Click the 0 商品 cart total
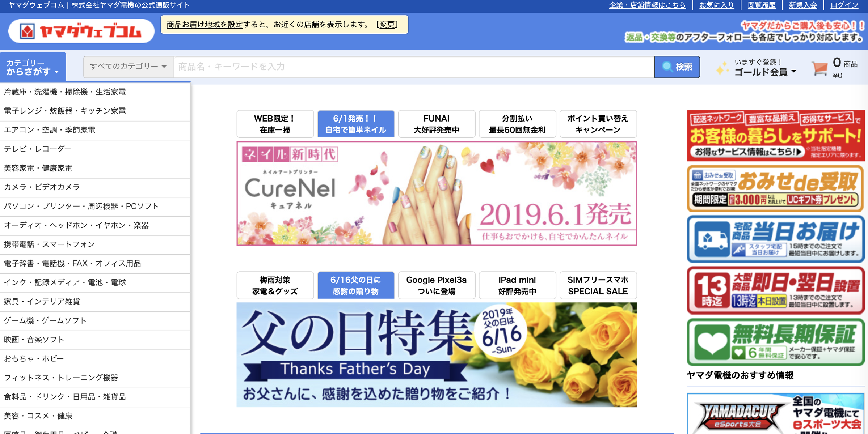This screenshot has width=868, height=434. tap(845, 68)
